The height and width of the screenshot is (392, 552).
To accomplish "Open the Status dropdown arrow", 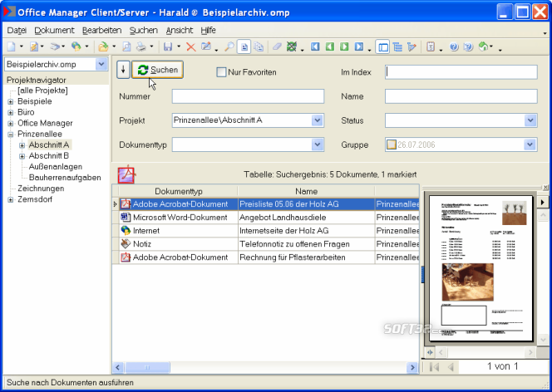I will coord(530,120).
